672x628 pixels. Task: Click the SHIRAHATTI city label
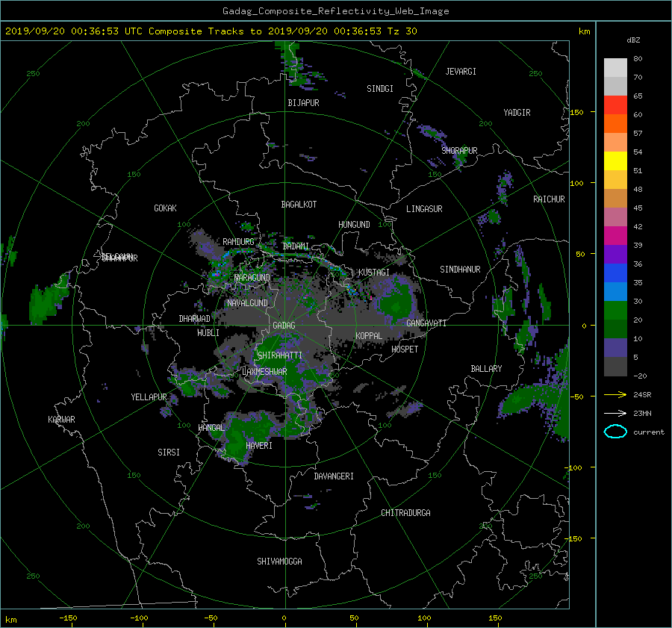click(280, 355)
